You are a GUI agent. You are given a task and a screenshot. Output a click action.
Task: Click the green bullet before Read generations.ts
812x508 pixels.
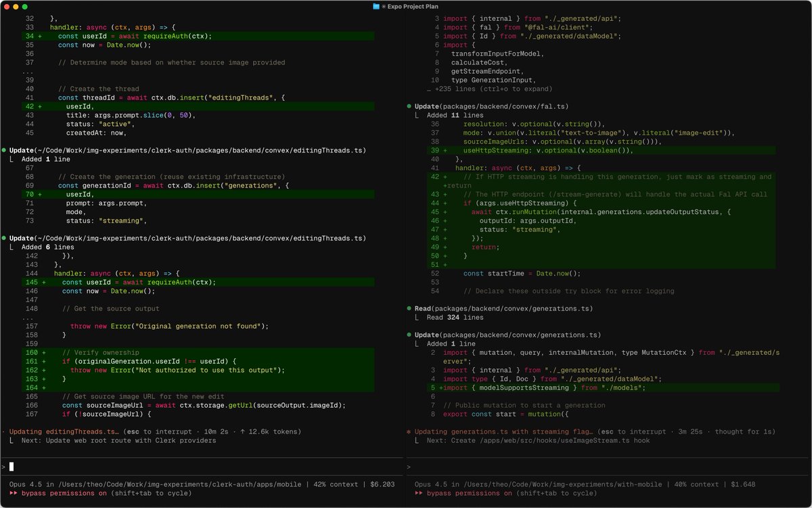pyautogui.click(x=409, y=308)
